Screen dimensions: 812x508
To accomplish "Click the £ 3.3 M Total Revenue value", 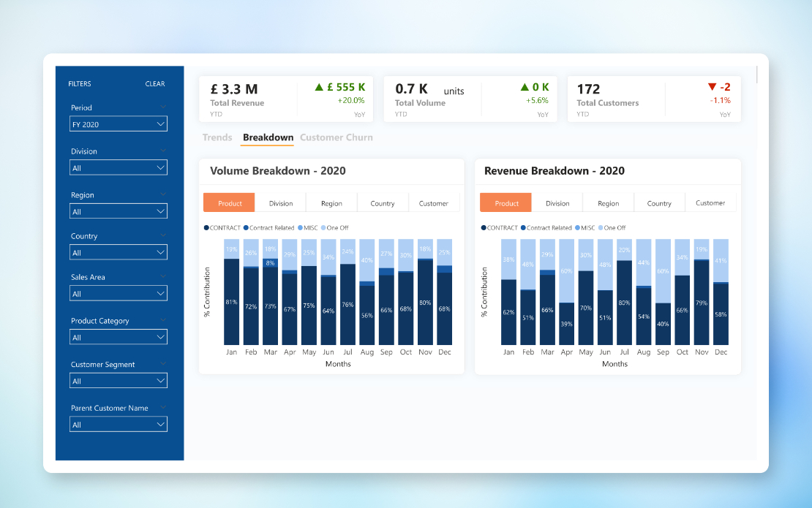I will [234, 89].
